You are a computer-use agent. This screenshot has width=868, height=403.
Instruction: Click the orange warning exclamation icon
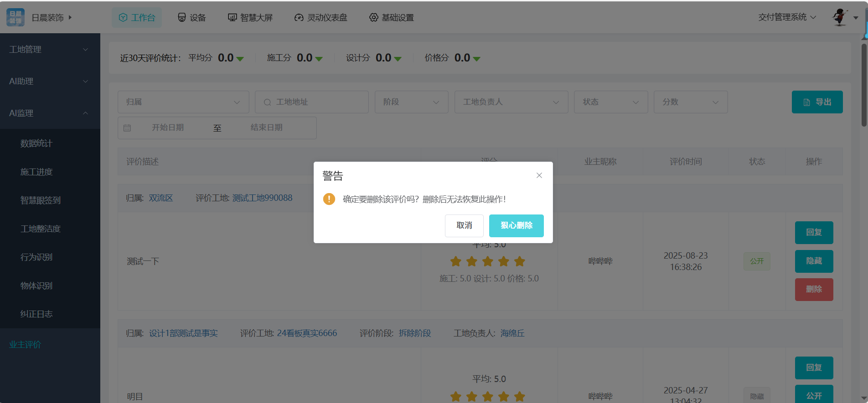329,199
